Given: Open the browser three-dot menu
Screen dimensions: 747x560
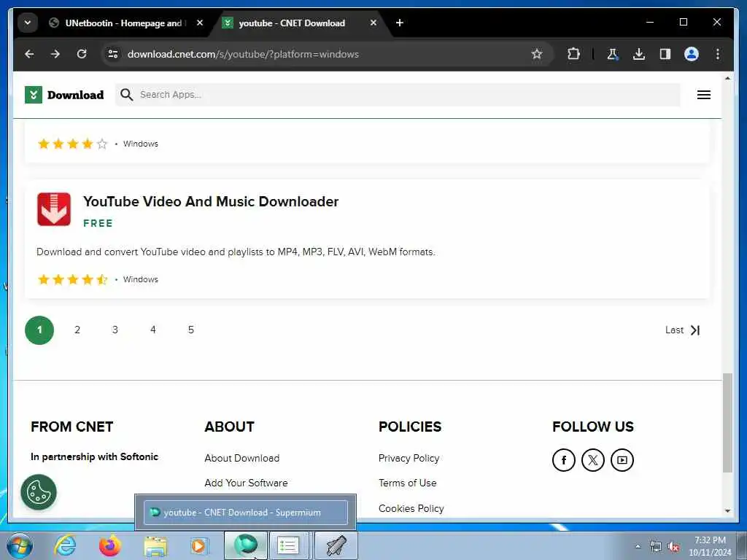Looking at the screenshot, I should click(x=718, y=54).
